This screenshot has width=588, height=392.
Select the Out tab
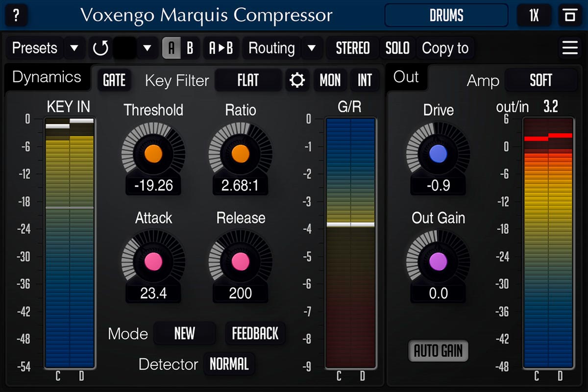(406, 77)
